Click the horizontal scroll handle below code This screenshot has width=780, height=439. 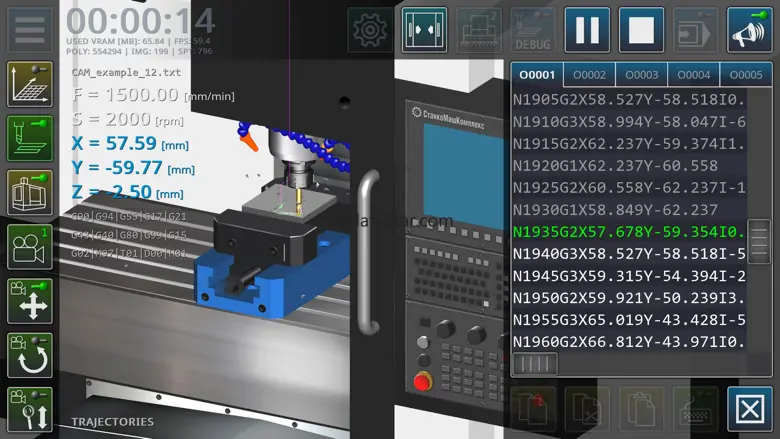coord(535,363)
